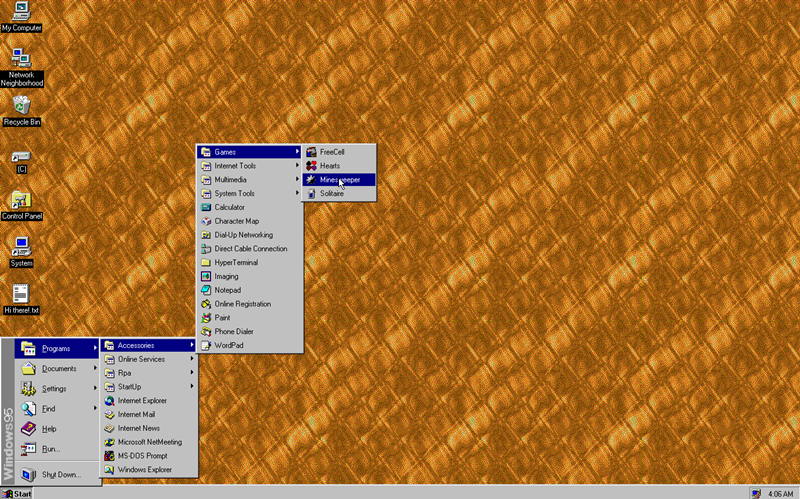The height and width of the screenshot is (499, 800).
Task: Open the Control Panel desktop shortcut
Action: [x=21, y=200]
